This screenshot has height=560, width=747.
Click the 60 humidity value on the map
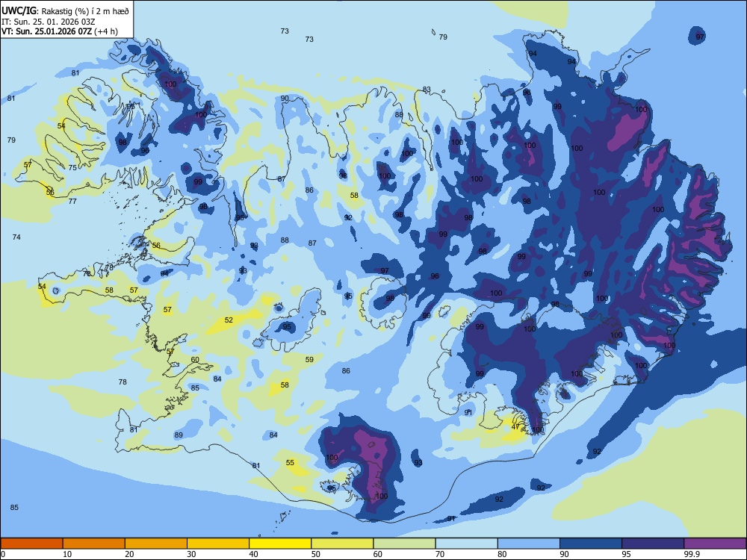click(195, 360)
